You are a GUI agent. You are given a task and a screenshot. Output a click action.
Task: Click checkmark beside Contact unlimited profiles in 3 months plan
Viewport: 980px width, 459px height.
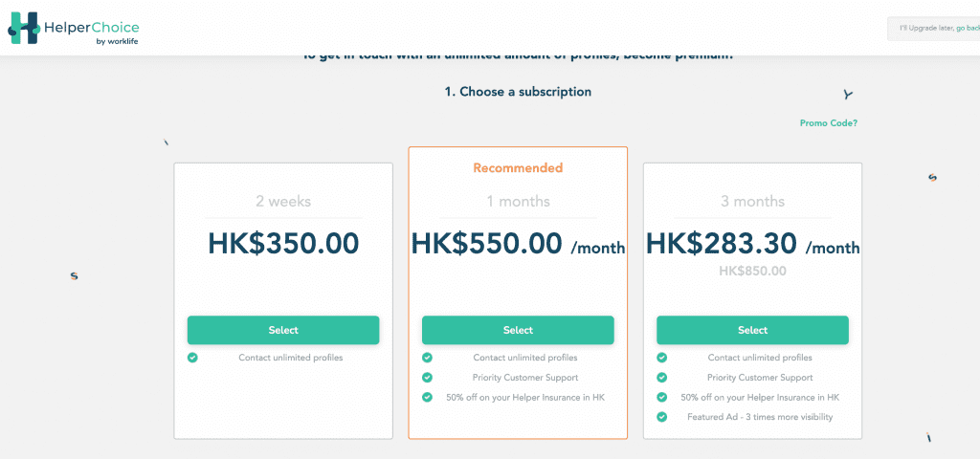(661, 358)
